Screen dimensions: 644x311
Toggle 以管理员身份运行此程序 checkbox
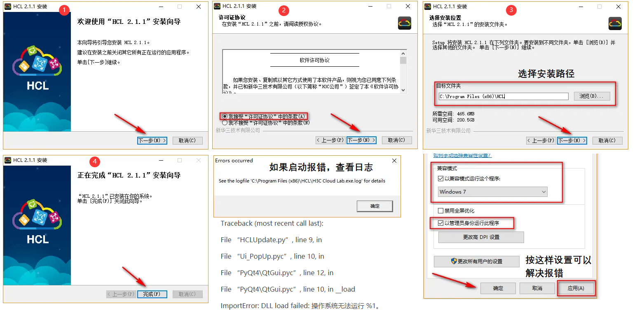[x=441, y=223]
